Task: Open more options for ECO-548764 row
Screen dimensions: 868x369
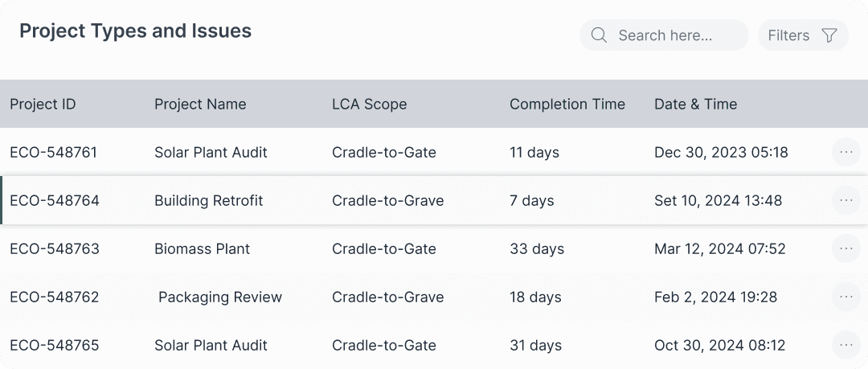Action: 845,200
